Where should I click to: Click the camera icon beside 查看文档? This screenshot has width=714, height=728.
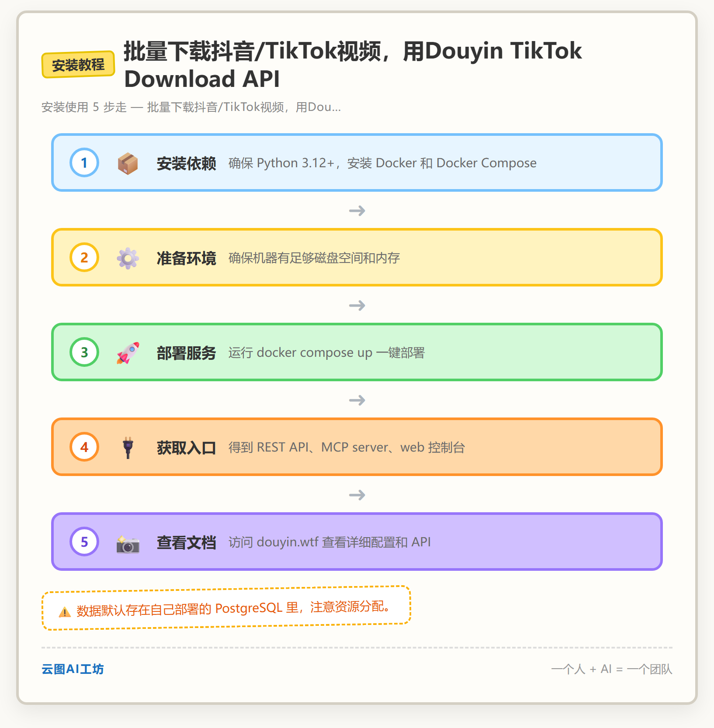pos(128,544)
